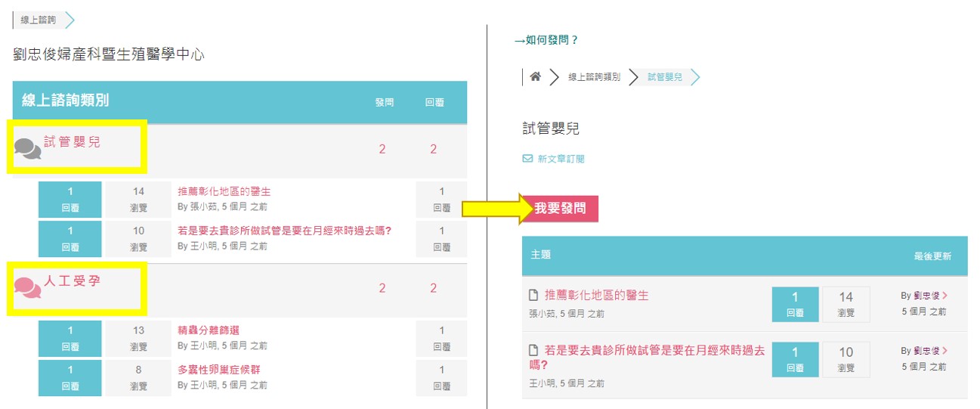
Task: Click the 試管嬰兒 breadcrumb item
Action: tap(665, 77)
